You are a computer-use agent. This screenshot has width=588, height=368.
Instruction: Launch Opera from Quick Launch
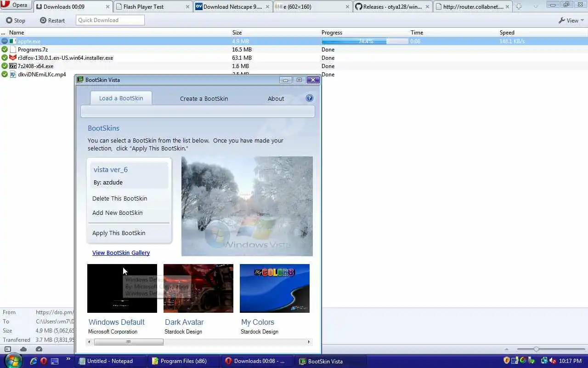[x=44, y=361]
